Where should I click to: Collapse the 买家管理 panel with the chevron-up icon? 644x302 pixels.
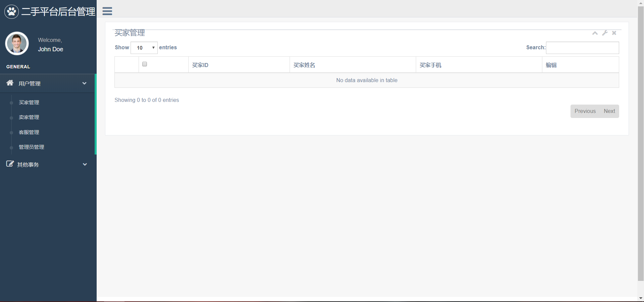tap(595, 33)
